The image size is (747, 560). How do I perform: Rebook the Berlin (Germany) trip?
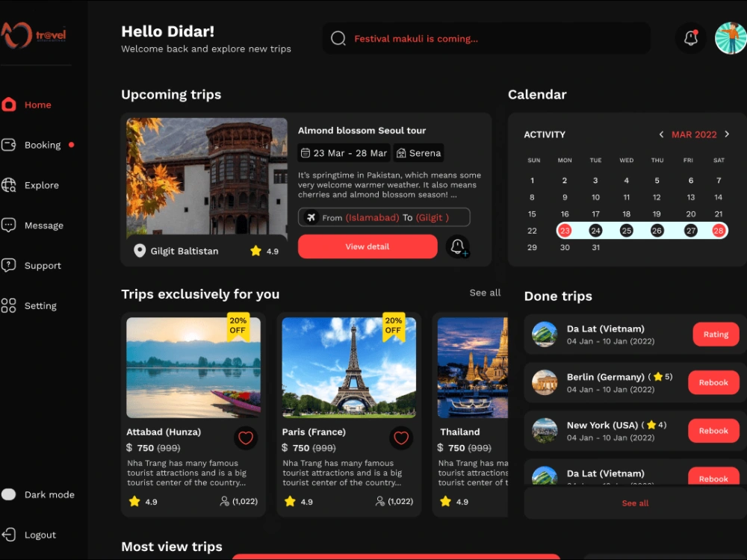pos(713,382)
